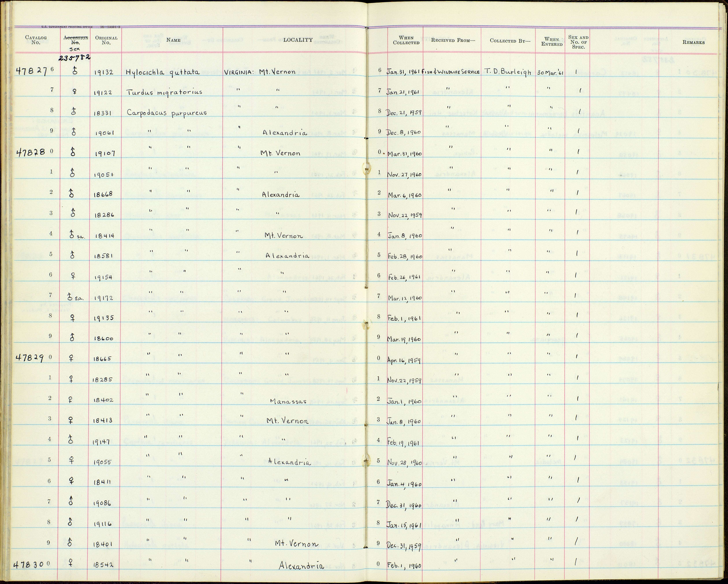
Task: Click 'Fish & Wildlife Service' entry
Action: point(451,72)
